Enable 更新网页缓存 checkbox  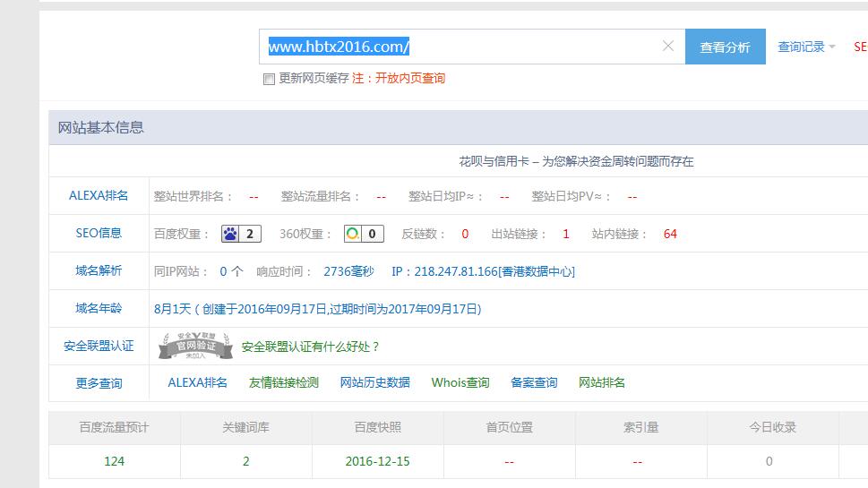pos(269,79)
